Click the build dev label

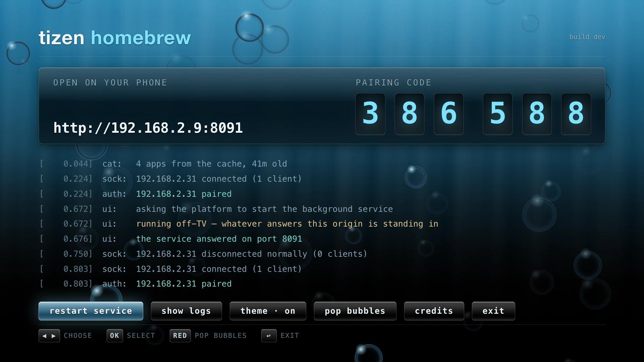(587, 37)
